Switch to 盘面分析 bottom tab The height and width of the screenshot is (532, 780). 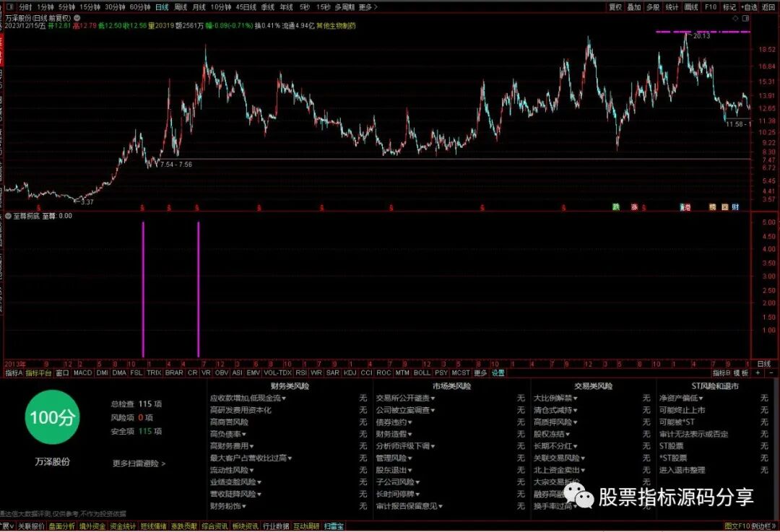[x=61, y=526]
